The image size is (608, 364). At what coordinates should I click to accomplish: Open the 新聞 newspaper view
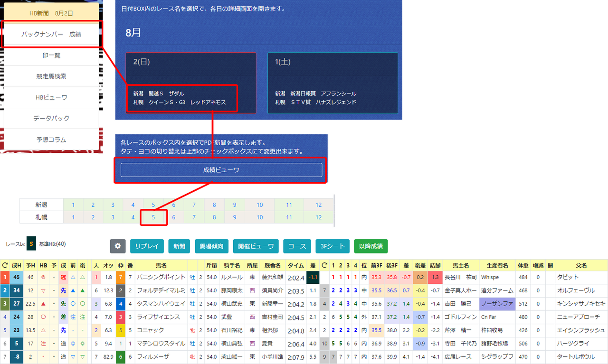(178, 246)
